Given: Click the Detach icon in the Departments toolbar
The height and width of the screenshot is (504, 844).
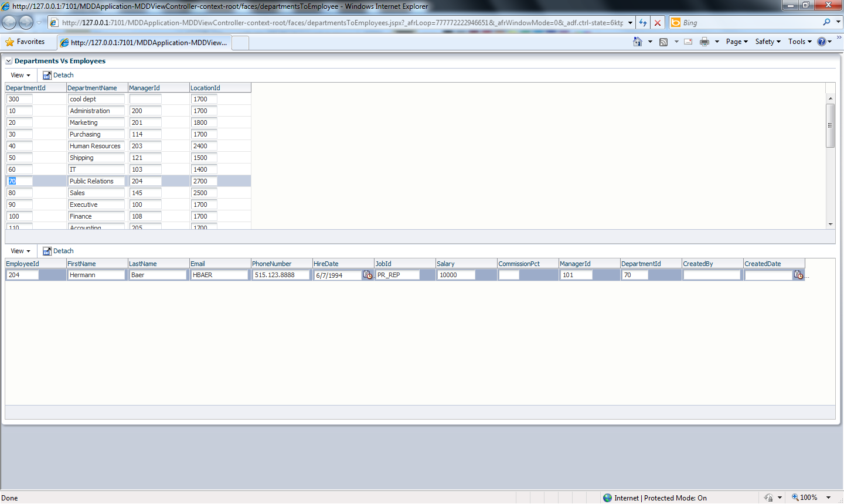Looking at the screenshot, I should (46, 75).
